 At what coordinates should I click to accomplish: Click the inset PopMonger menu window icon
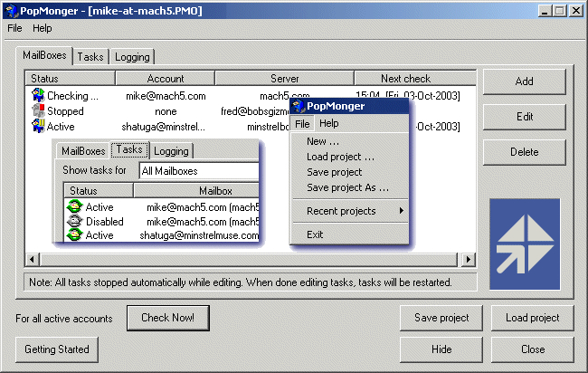point(299,107)
